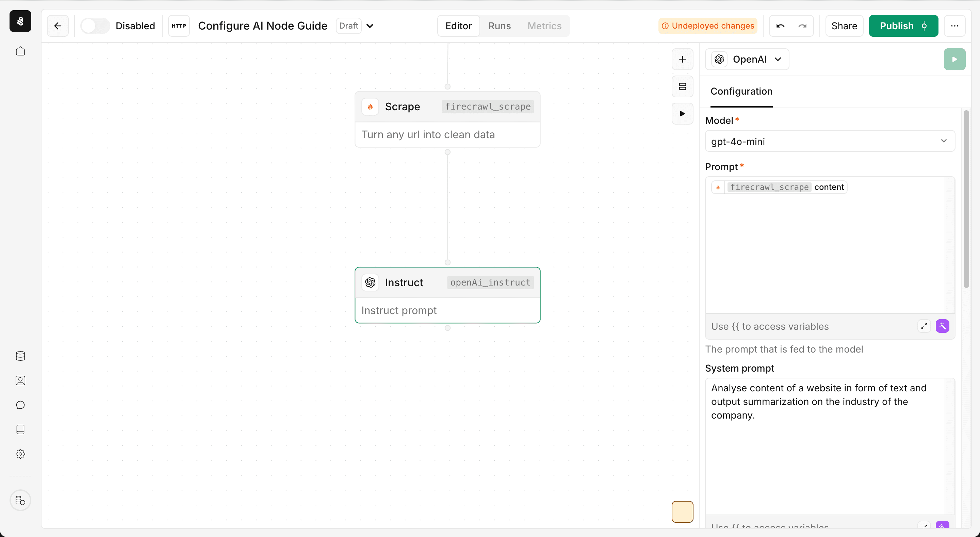The width and height of the screenshot is (980, 537).
Task: Open the docs book sidebar icon
Action: [20, 429]
